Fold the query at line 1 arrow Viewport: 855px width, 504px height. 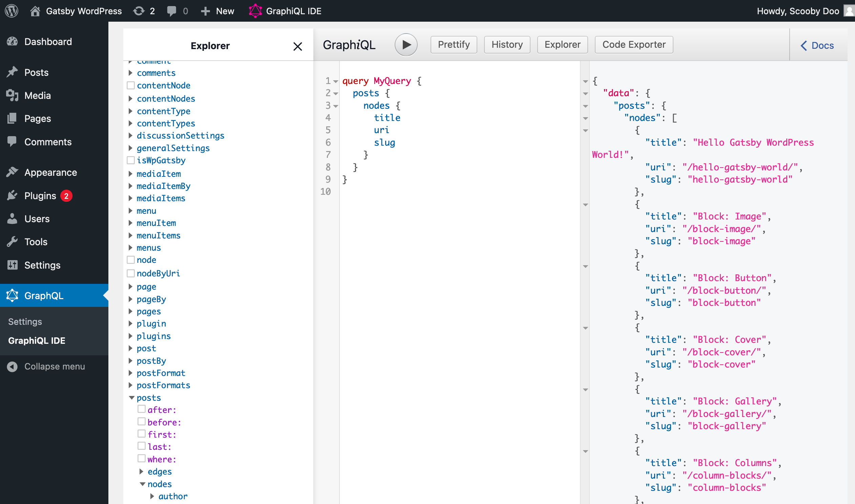point(335,81)
